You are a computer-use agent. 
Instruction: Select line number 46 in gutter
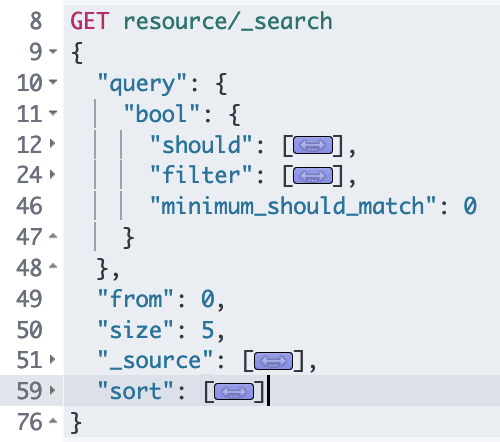click(29, 206)
